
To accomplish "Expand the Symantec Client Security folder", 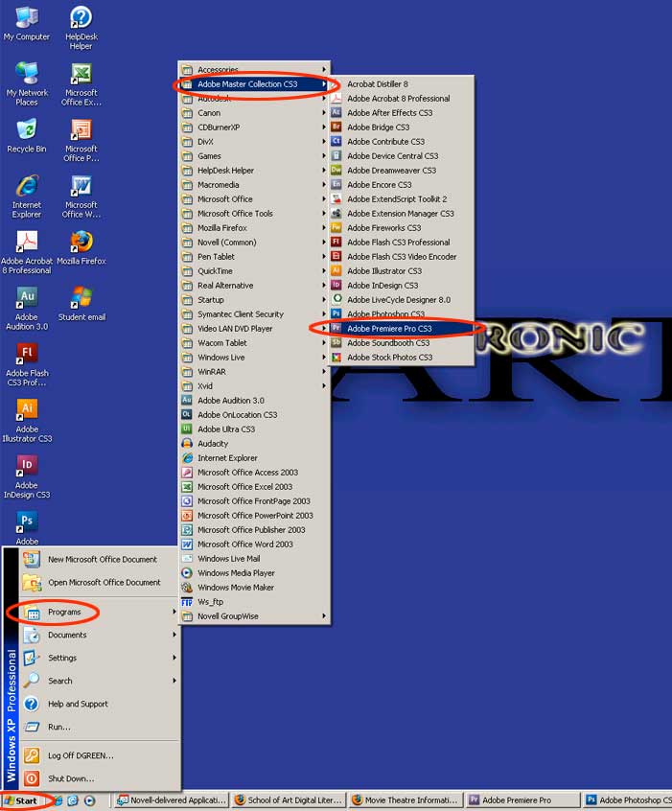I will [255, 314].
